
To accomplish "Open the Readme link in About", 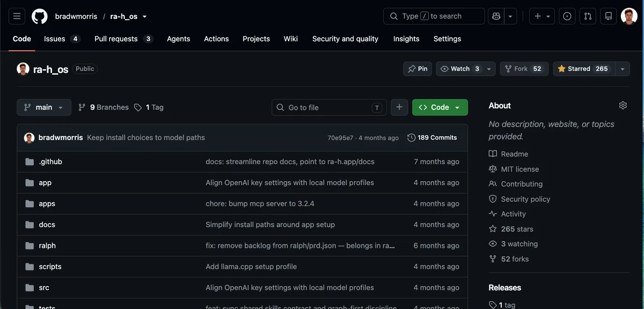I will pyautogui.click(x=514, y=154).
